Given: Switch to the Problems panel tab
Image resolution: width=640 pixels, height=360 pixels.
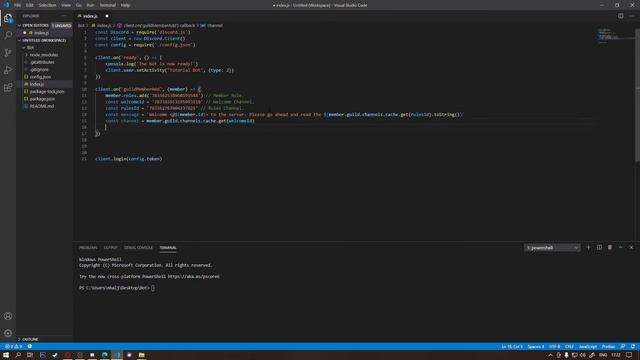Looking at the screenshot, I should [x=88, y=248].
